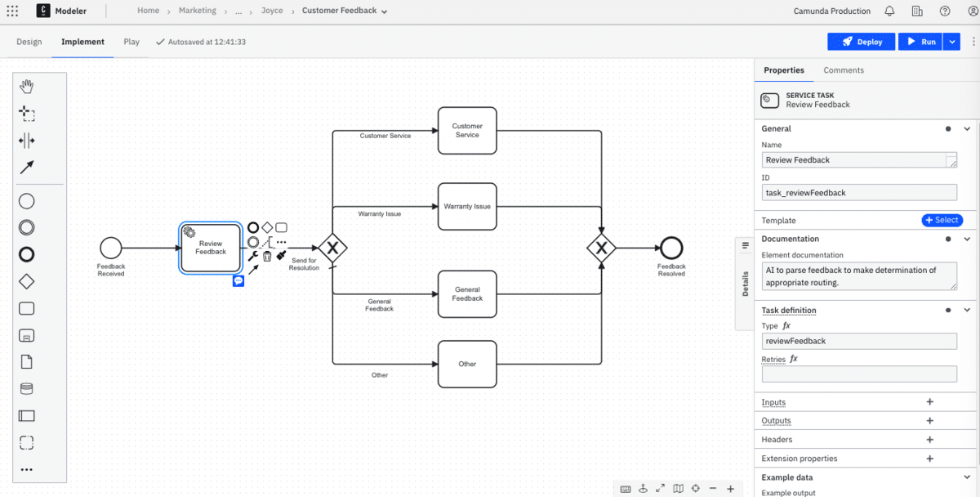This screenshot has width=980, height=497.
Task: Activate the create/remove space tool
Action: pos(26,141)
